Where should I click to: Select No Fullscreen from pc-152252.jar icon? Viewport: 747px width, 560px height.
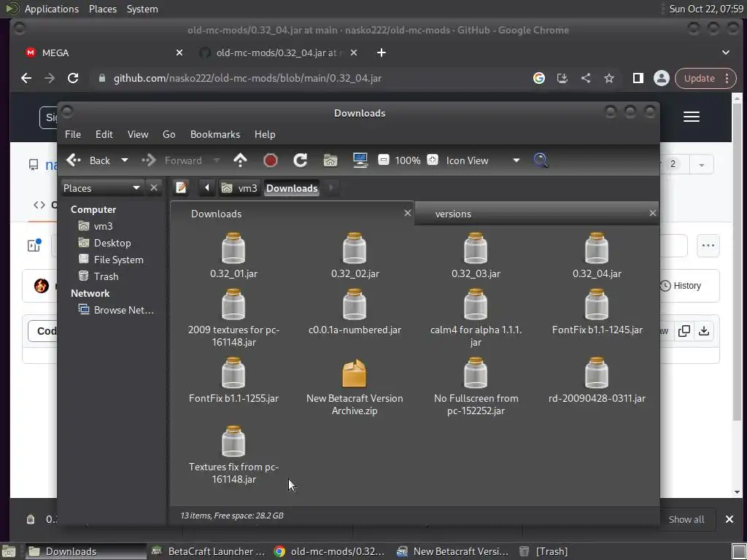(476, 373)
